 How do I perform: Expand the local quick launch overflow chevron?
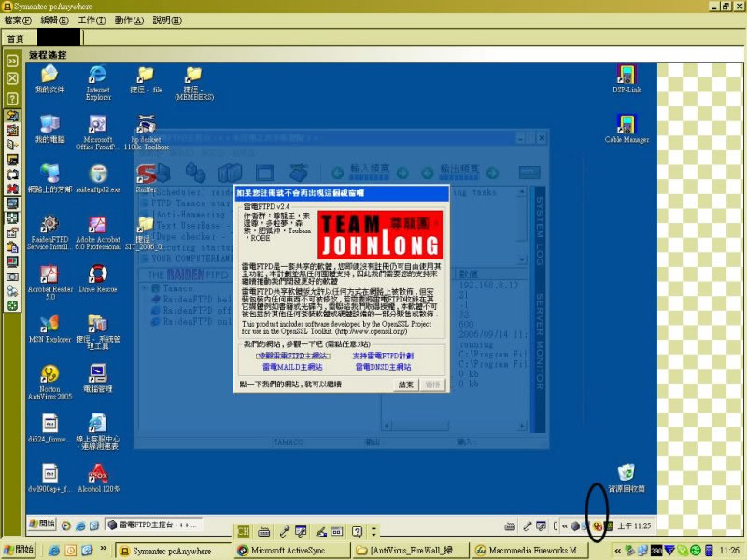104,549
